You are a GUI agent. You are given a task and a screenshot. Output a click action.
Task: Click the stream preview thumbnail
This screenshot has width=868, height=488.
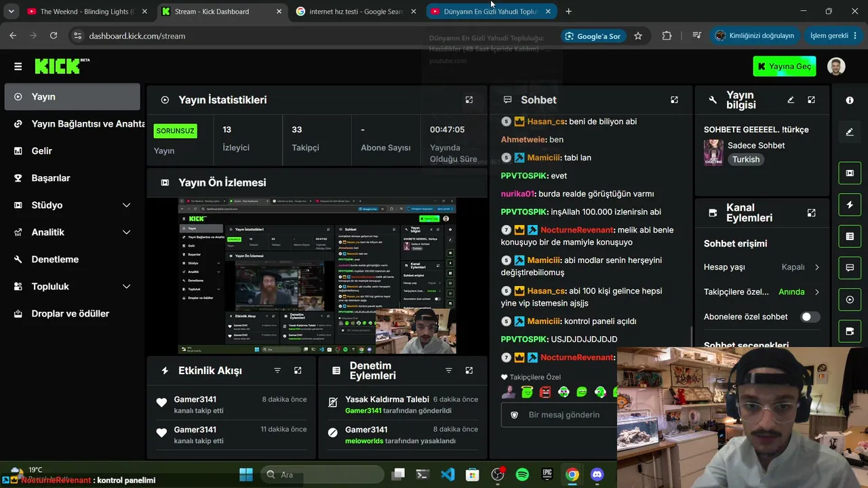(317, 276)
